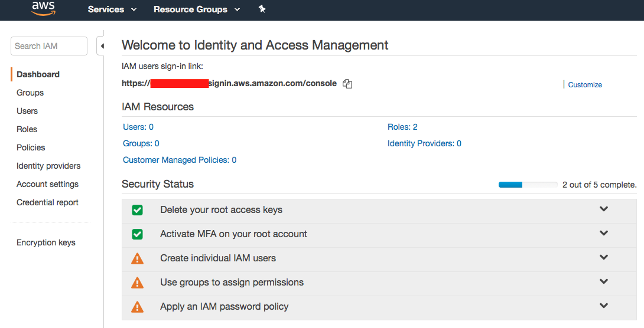
Task: Expand the Use groups to assign permissions chevron
Action: pyautogui.click(x=603, y=281)
